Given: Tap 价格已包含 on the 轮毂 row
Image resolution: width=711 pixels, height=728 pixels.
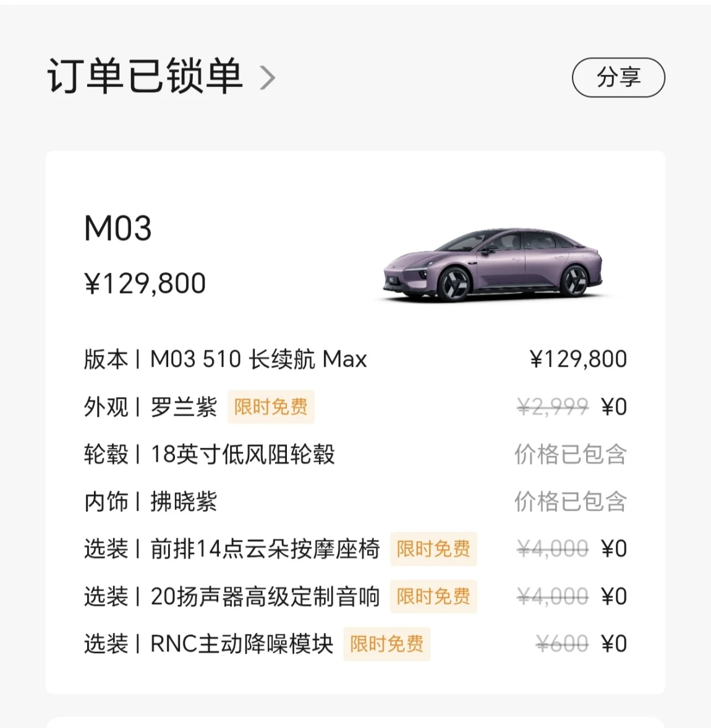Looking at the screenshot, I should [x=570, y=455].
